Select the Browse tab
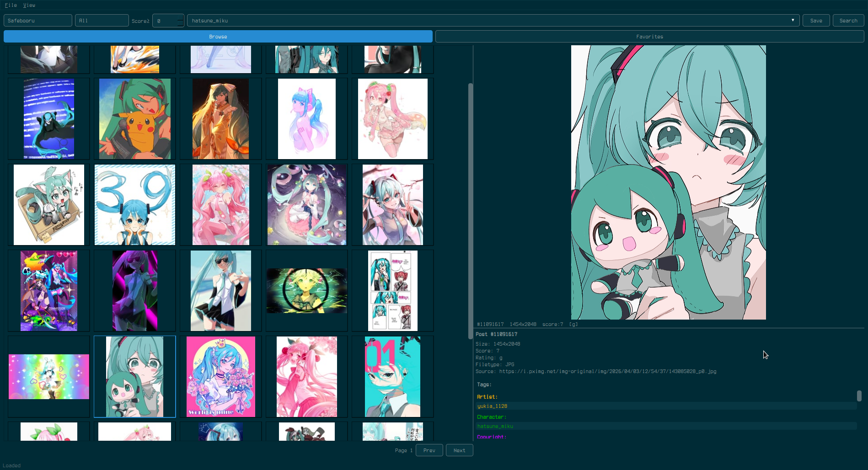 (x=218, y=36)
